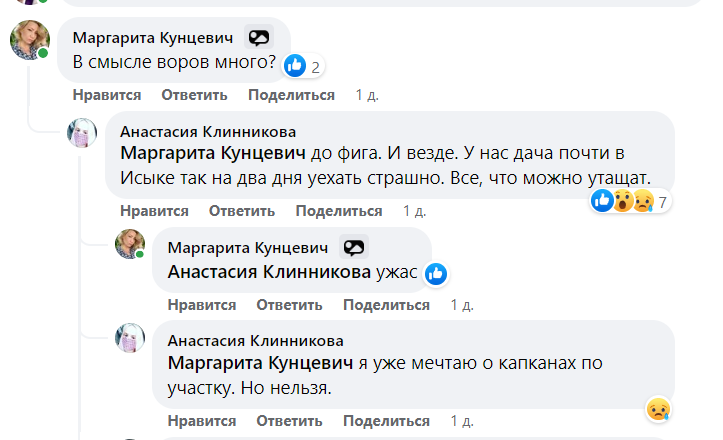This screenshot has width=723, height=440.
Task: Click Анастасия Клинникова's avatar on the "капканах" comment
Action: (131, 338)
